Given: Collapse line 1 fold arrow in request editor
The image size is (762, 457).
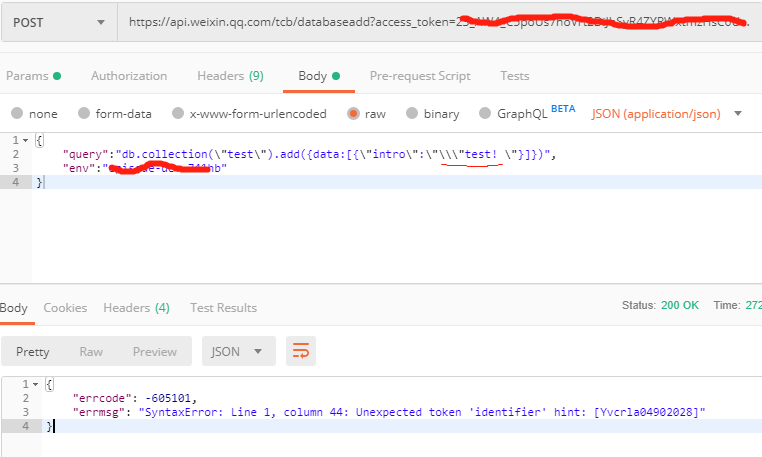Looking at the screenshot, I should (25, 141).
